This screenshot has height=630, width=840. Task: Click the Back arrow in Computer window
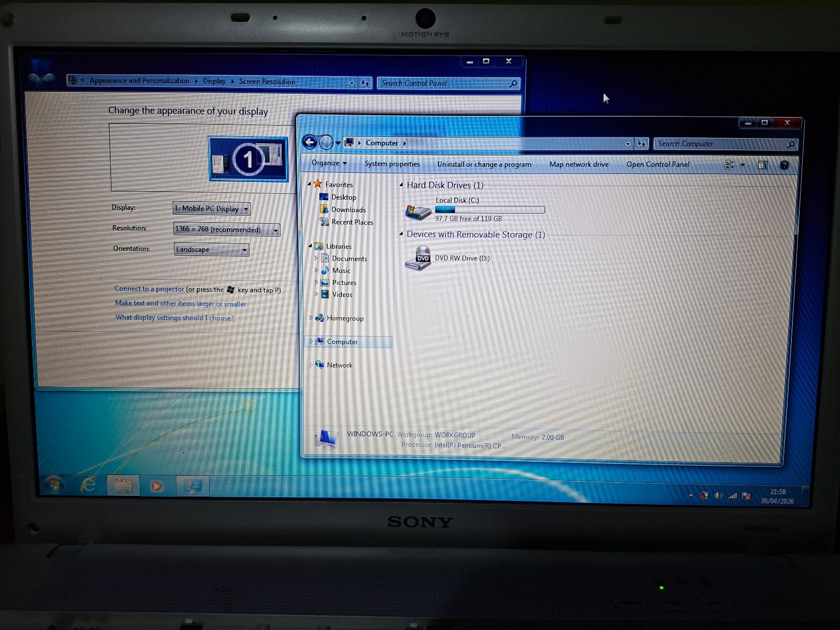point(310,142)
